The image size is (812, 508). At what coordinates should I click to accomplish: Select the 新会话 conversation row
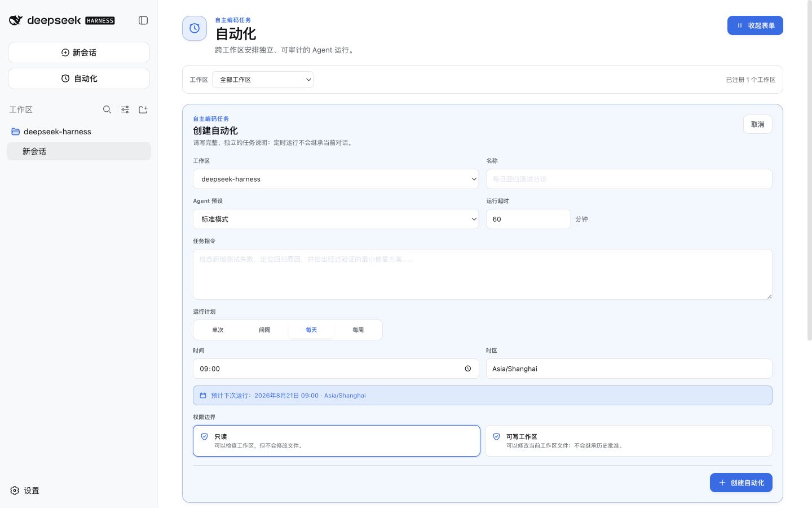tap(79, 151)
